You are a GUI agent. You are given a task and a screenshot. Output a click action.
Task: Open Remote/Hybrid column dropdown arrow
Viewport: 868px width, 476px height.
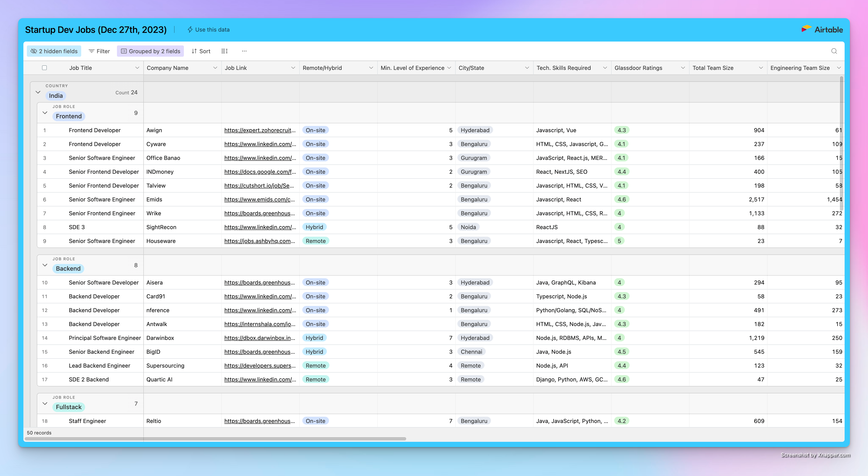tap(371, 68)
